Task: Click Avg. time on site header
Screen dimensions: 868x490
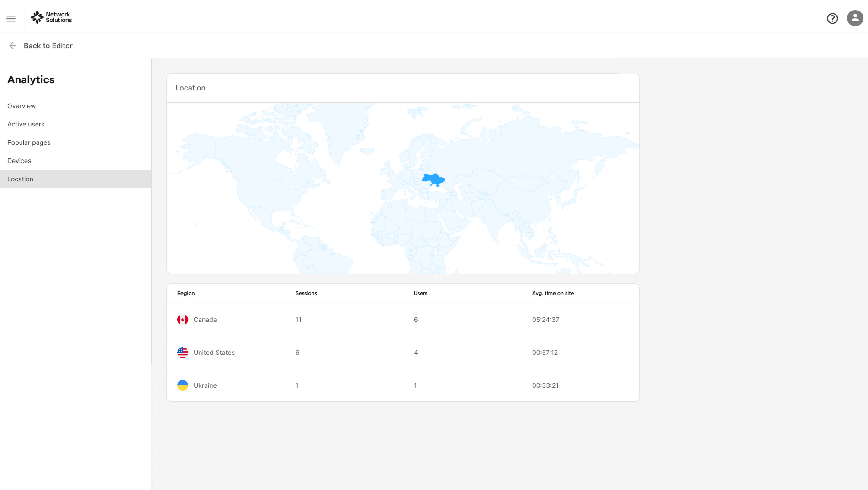Action: click(x=553, y=293)
